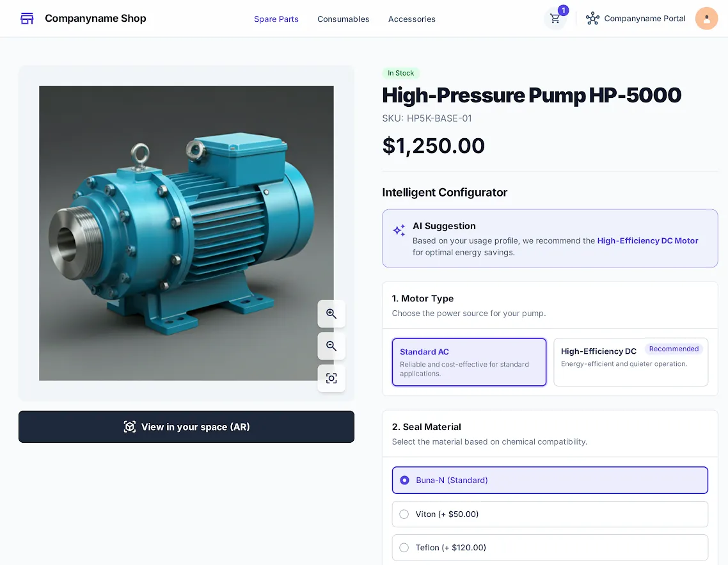Open the user profile avatar
The height and width of the screenshot is (565, 728).
click(706, 19)
